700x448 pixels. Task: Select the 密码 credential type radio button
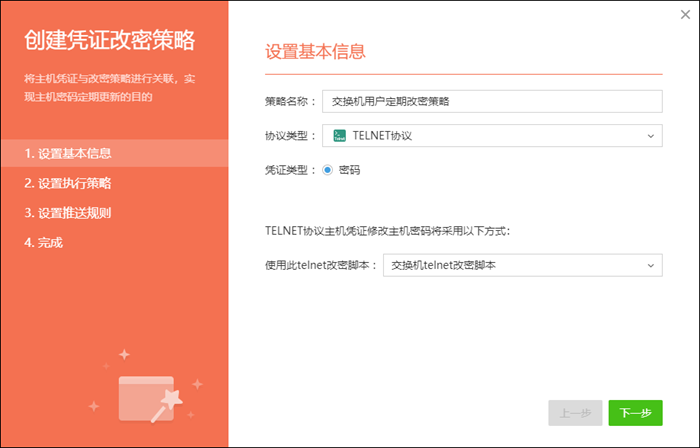(x=328, y=170)
